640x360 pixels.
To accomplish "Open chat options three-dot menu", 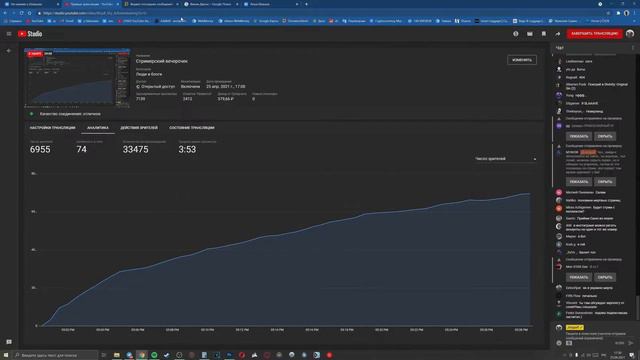I will (633, 48).
